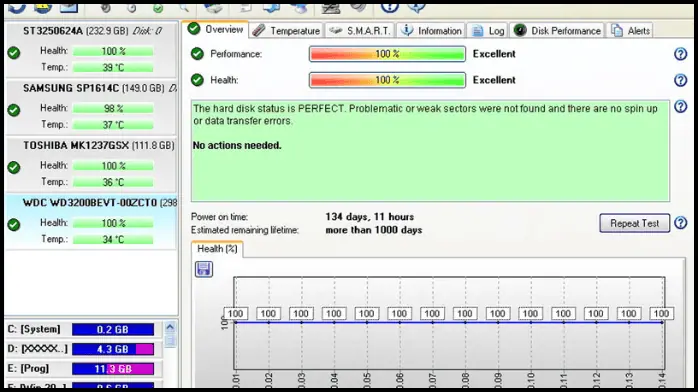Screen dimensions: 698x392
Task: Open help for the disk status description
Action: (x=680, y=106)
